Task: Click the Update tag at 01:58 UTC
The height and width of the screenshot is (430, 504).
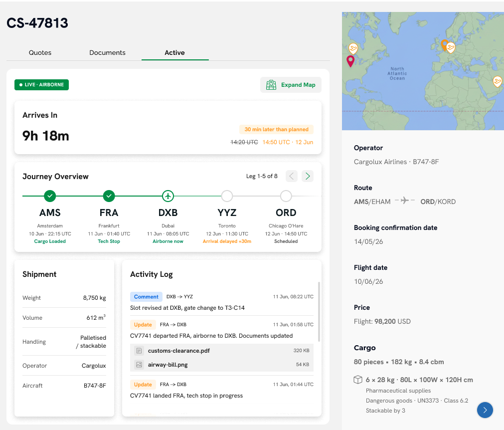Action: [143, 325]
